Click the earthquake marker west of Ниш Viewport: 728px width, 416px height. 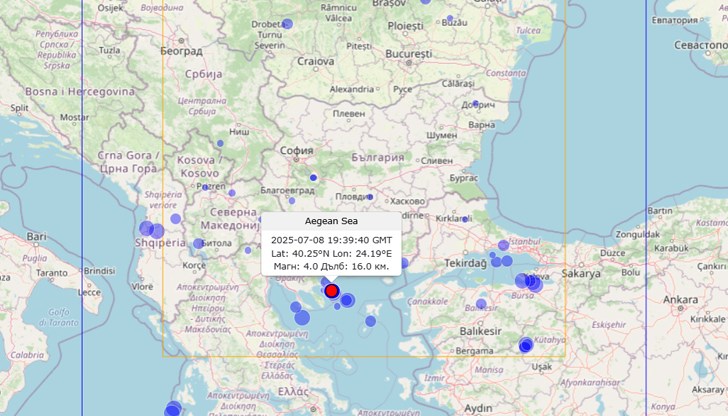point(220,143)
